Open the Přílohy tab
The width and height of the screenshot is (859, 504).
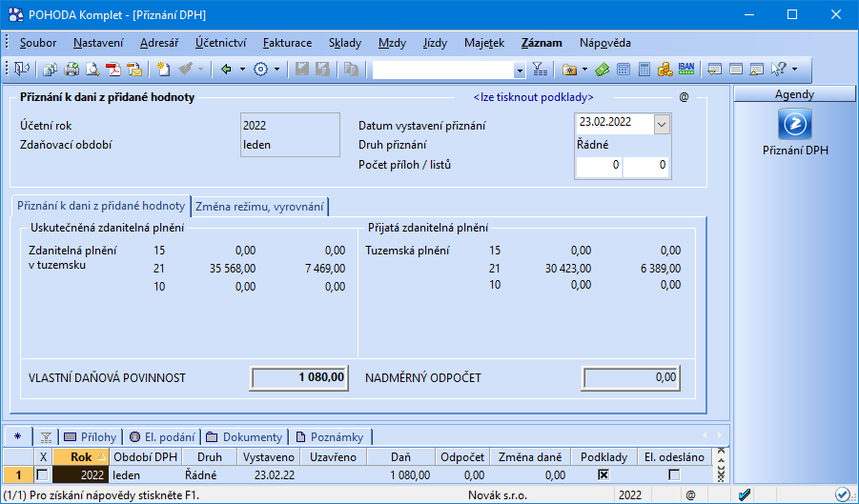[x=91, y=436]
